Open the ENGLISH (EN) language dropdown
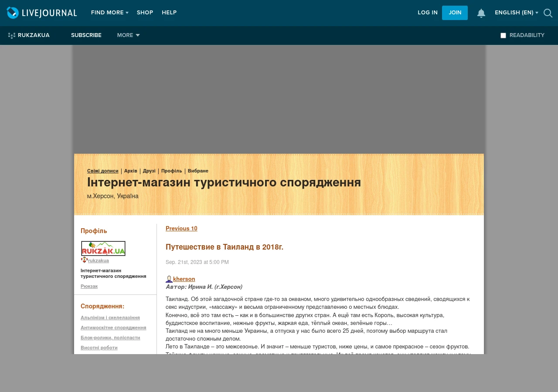 517,13
